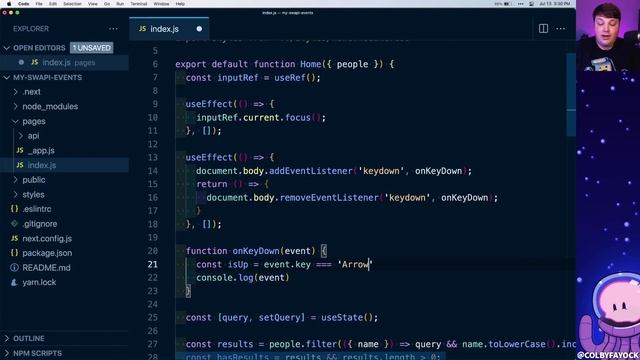This screenshot has width=640, height=360.
Task: Click the battery icon in menu bar
Action: tap(507, 4)
